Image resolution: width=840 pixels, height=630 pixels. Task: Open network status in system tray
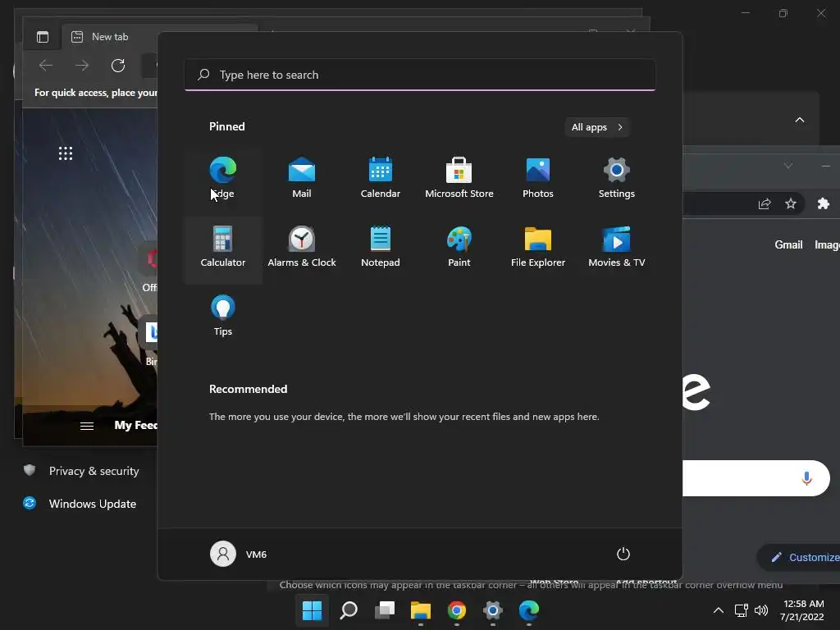[742, 610]
